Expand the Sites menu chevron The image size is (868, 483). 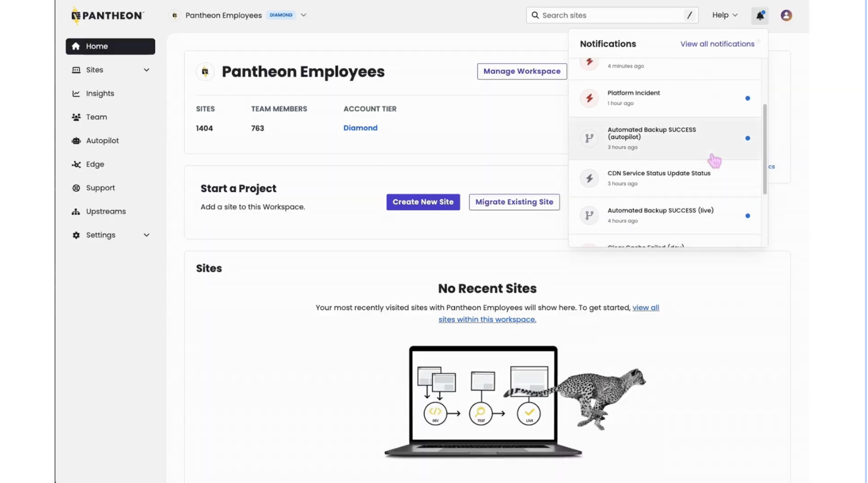146,70
